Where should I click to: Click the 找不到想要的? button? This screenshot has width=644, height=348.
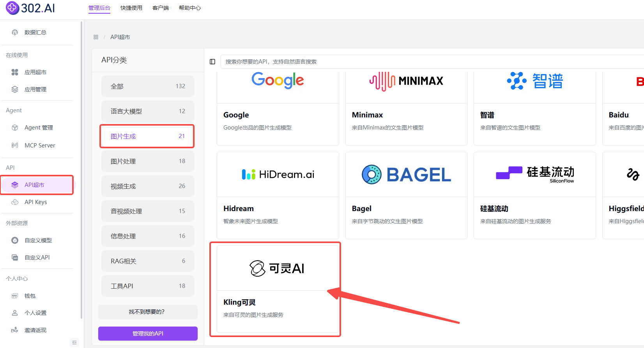click(x=148, y=312)
